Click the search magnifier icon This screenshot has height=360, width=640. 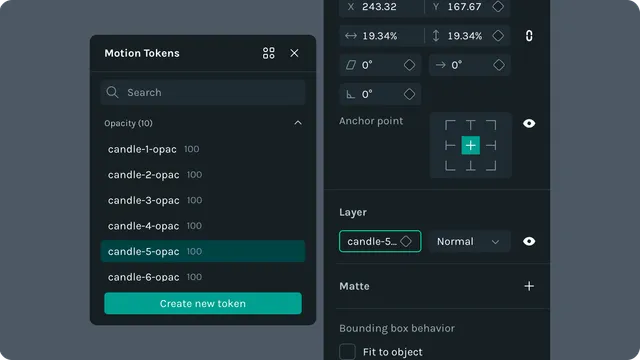112,92
